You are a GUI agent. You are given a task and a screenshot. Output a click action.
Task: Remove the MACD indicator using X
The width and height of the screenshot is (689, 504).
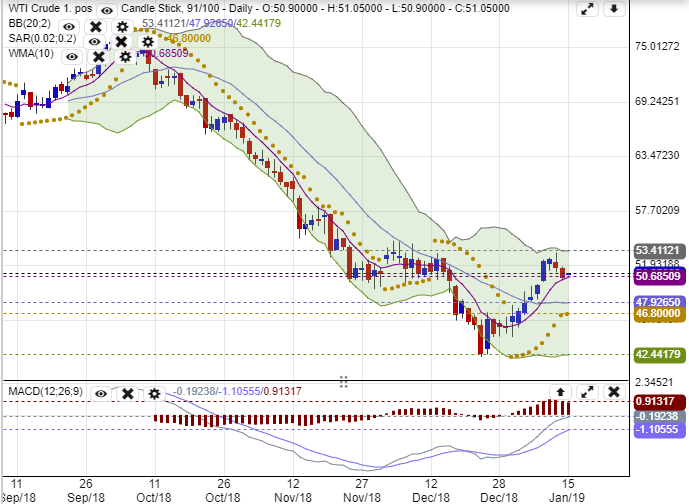(127, 392)
